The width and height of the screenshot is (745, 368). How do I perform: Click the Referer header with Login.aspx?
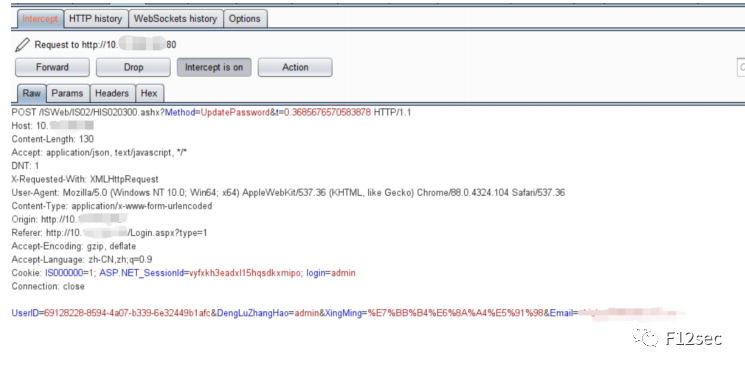109,233
